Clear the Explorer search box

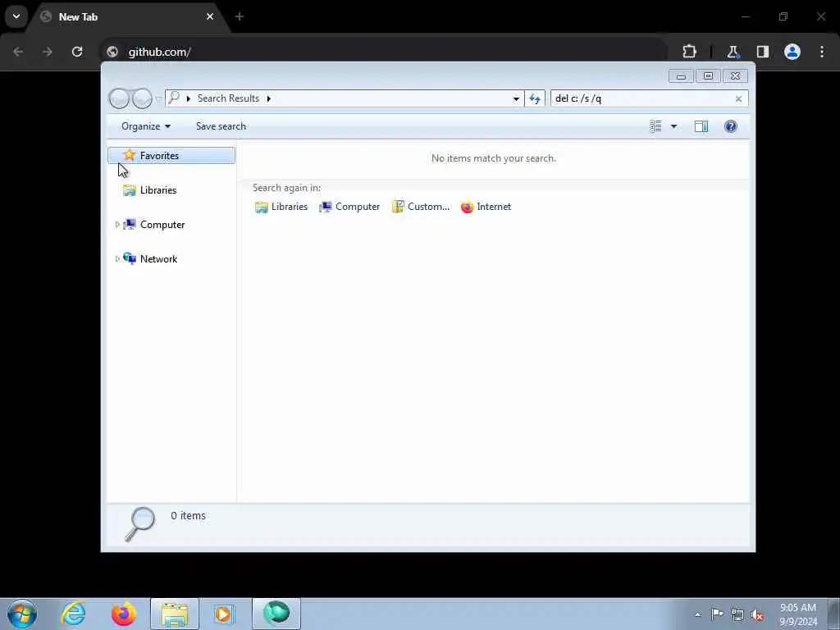tap(738, 98)
